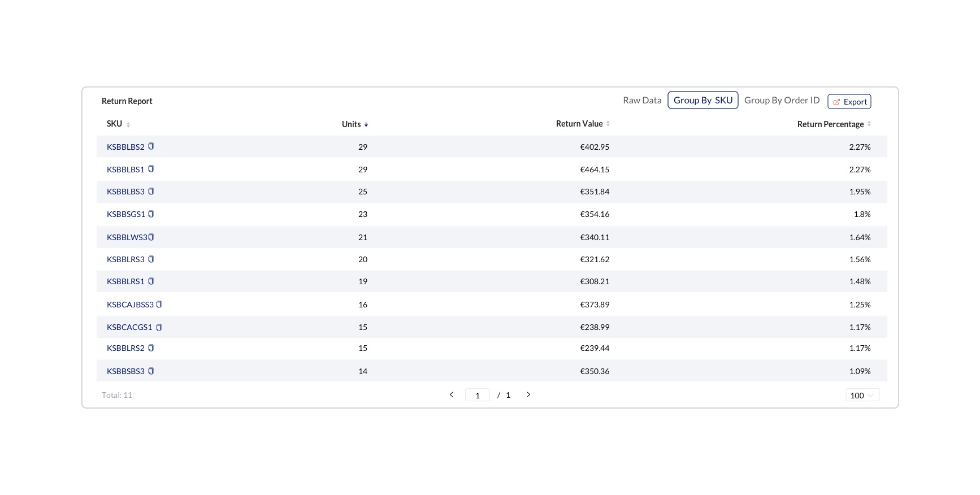Copy SKU KSBCACGS1 with its copy icon
The image size is (980, 495).
click(159, 327)
